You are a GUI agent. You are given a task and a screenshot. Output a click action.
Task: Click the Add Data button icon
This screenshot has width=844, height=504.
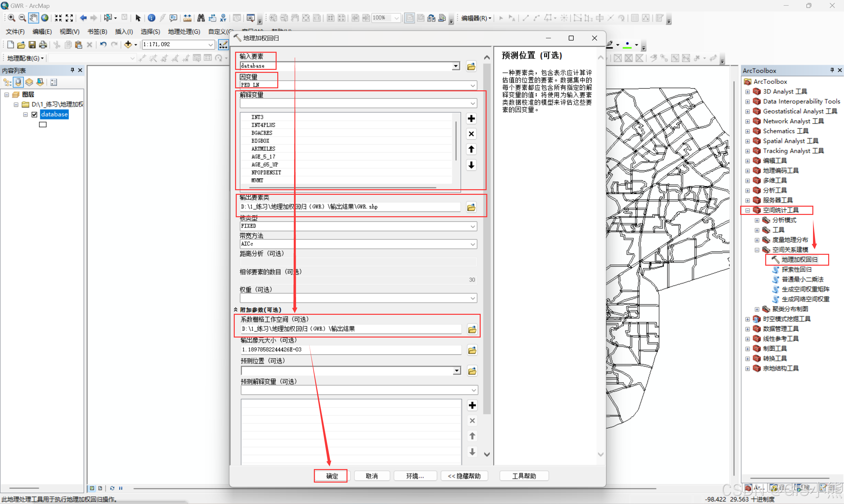[x=128, y=44]
